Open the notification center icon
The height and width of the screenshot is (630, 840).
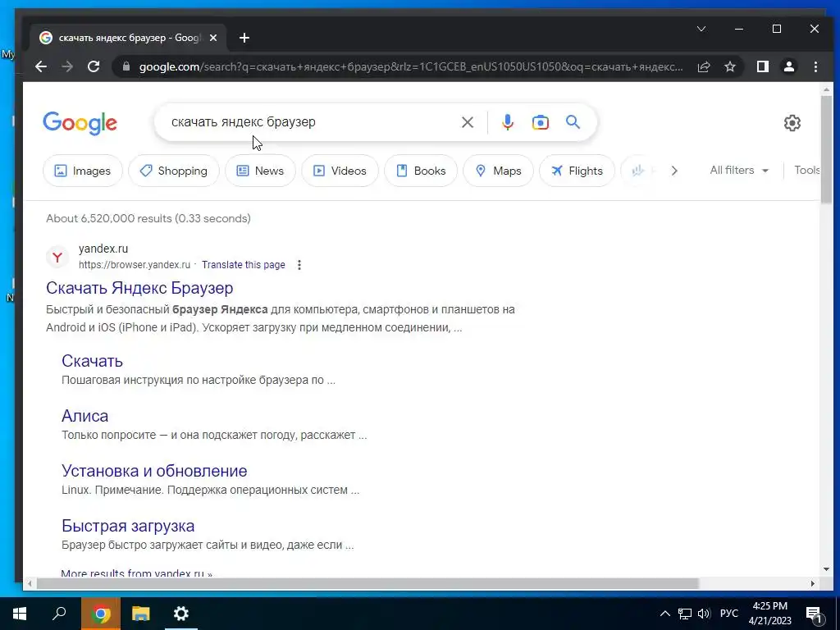(814, 614)
